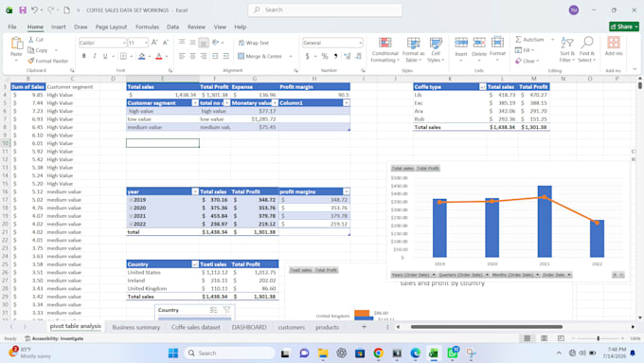Open Clear options
644x363 pixels.
(527, 61)
